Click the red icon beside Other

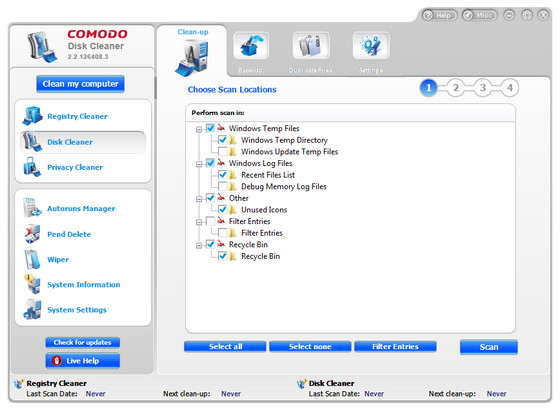(221, 197)
